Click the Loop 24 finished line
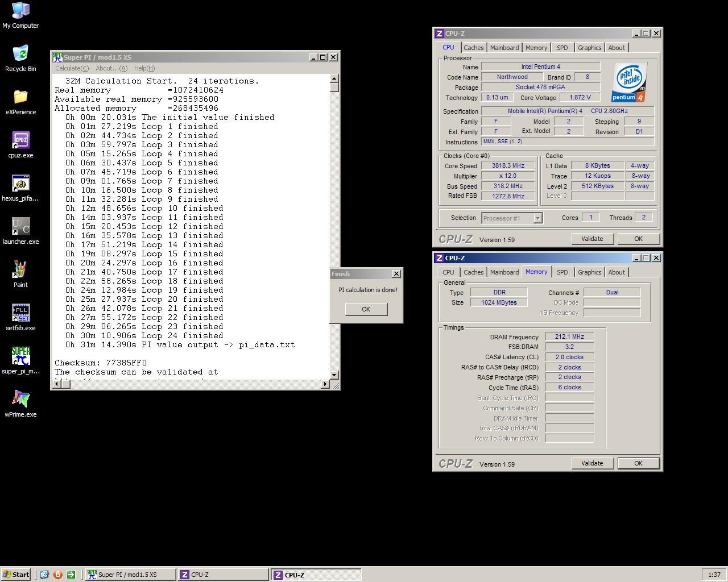The image size is (728, 582). click(x=144, y=335)
